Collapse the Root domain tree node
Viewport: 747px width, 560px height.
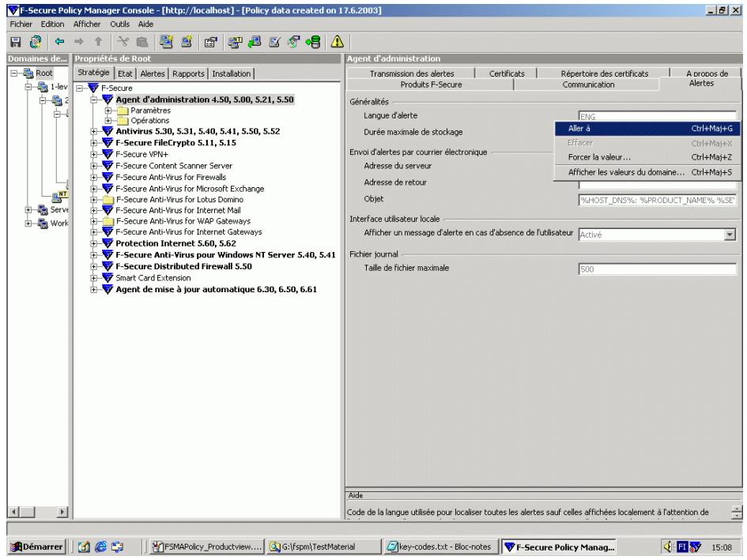tap(14, 73)
